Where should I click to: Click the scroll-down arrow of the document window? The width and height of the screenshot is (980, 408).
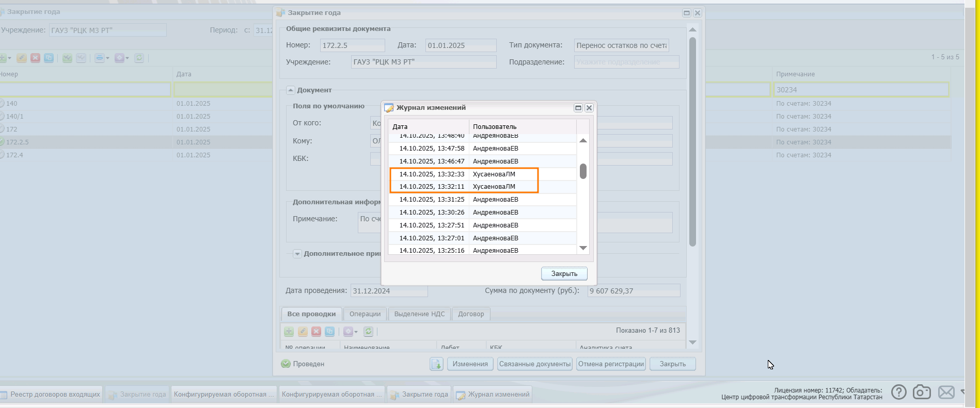click(692, 342)
